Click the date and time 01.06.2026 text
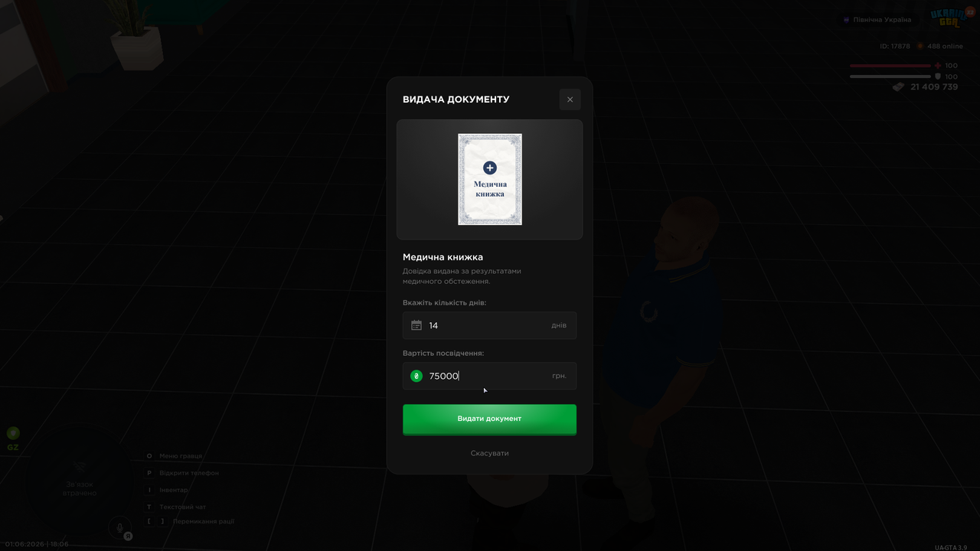The width and height of the screenshot is (980, 551). (37, 544)
